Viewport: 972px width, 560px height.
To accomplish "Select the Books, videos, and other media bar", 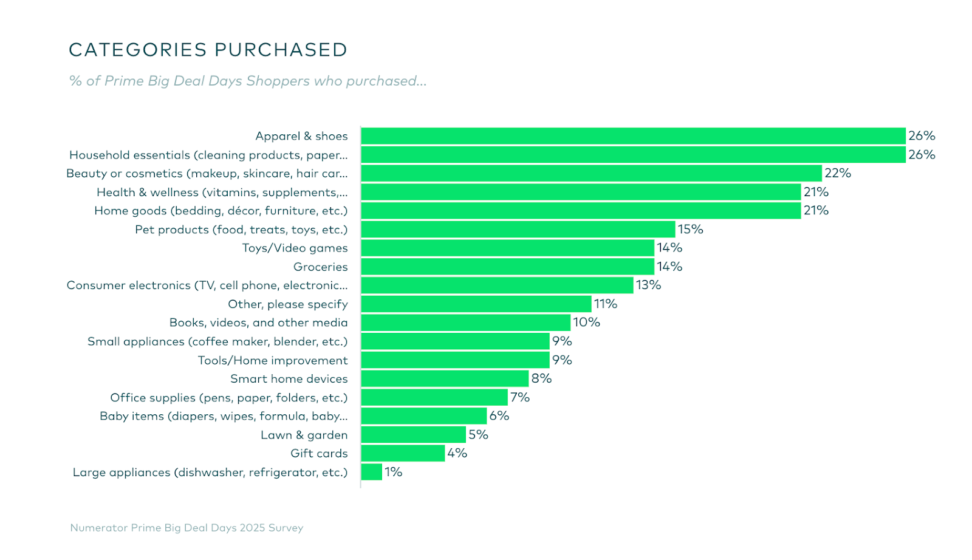I will click(465, 323).
